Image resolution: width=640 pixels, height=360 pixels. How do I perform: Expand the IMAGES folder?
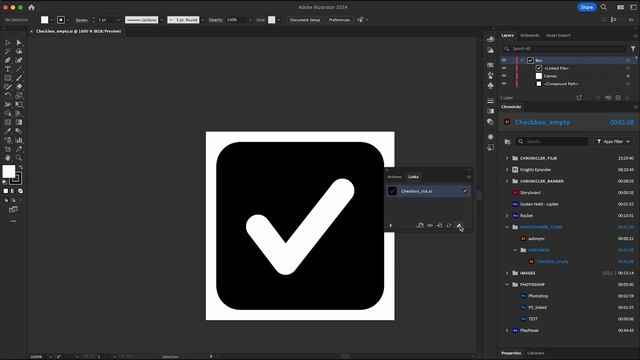[507, 273]
